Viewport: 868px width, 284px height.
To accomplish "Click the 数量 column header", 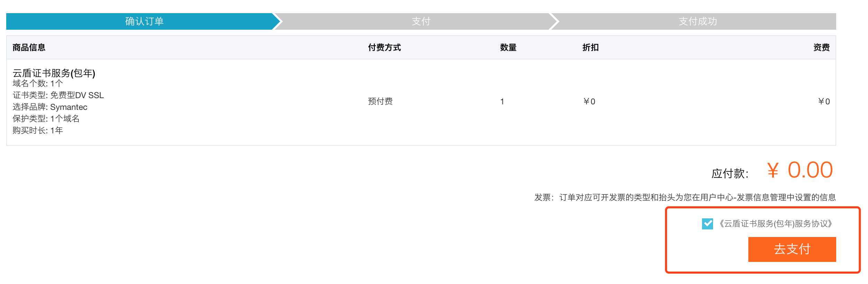I will point(508,48).
